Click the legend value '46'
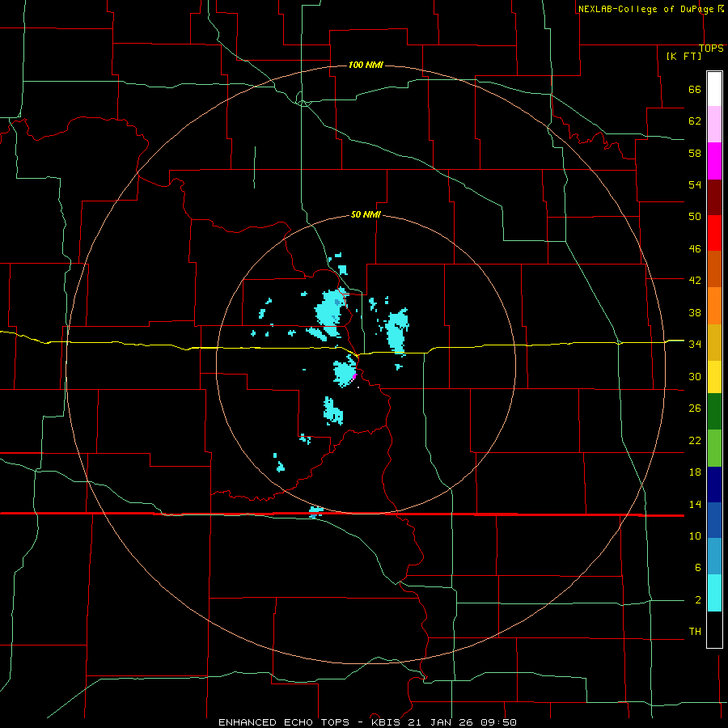The width and height of the screenshot is (728, 728). pos(695,249)
